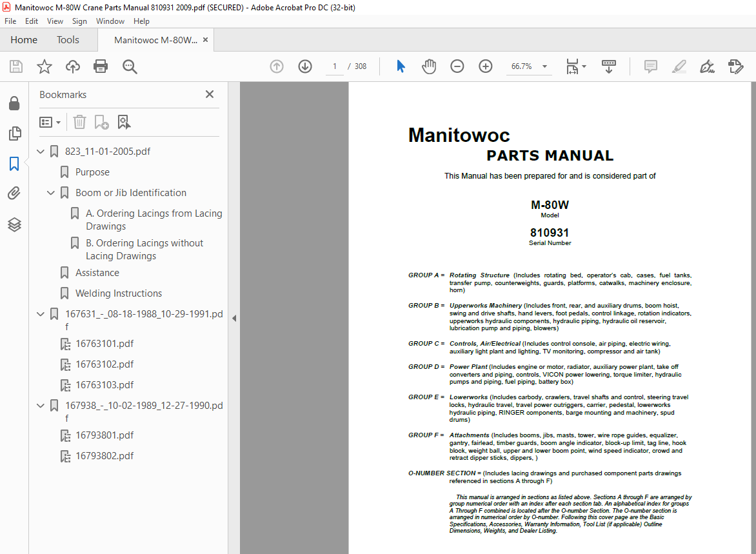Toggle the Bookmarks panel icon in sidebar
The width and height of the screenshot is (756, 554).
pos(14,164)
